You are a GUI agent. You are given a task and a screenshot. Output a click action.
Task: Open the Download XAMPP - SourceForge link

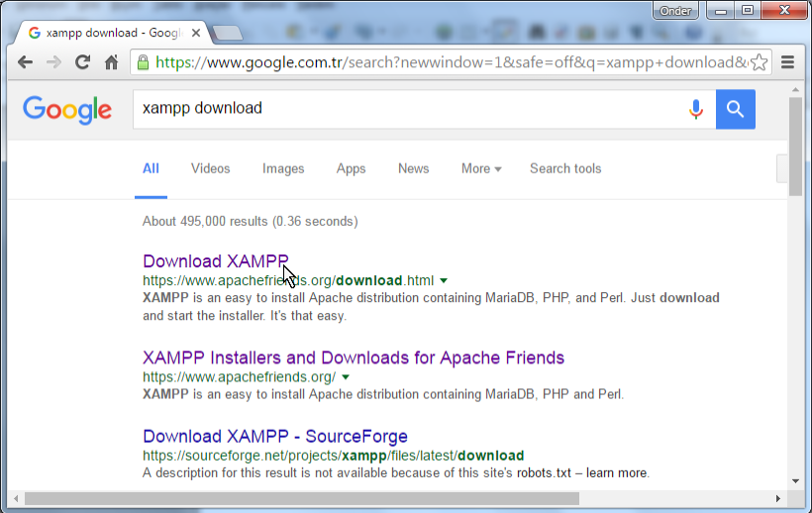point(275,437)
